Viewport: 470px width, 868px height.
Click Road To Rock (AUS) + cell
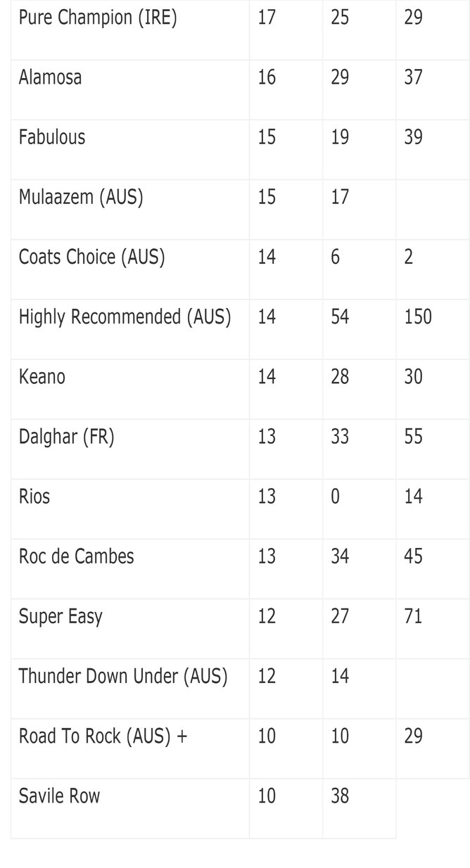(103, 736)
